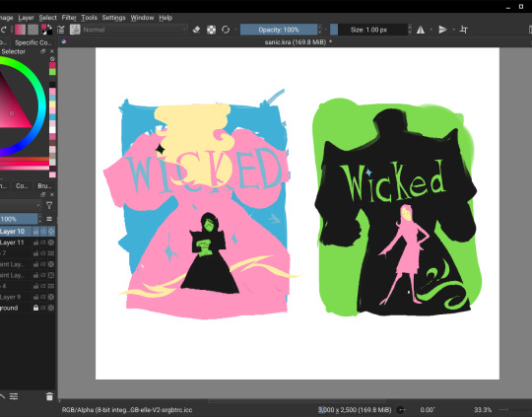Open the Select menu
Viewport: 532px width, 417px height.
(x=47, y=18)
